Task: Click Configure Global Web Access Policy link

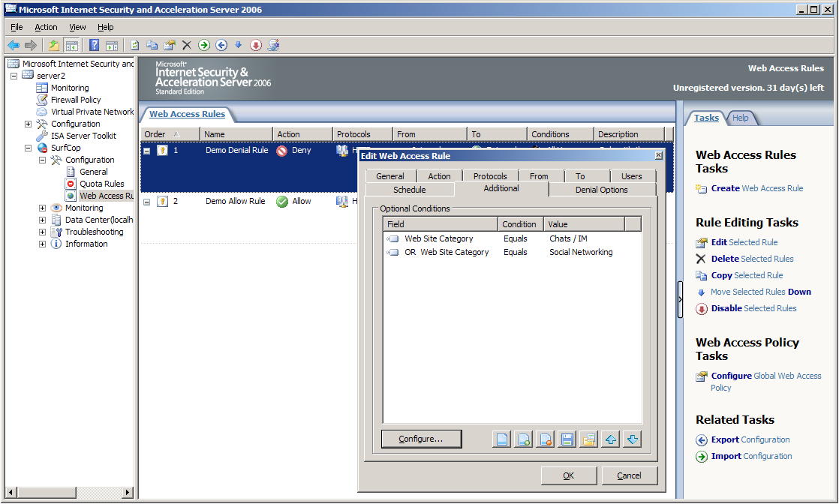Action: click(765, 382)
